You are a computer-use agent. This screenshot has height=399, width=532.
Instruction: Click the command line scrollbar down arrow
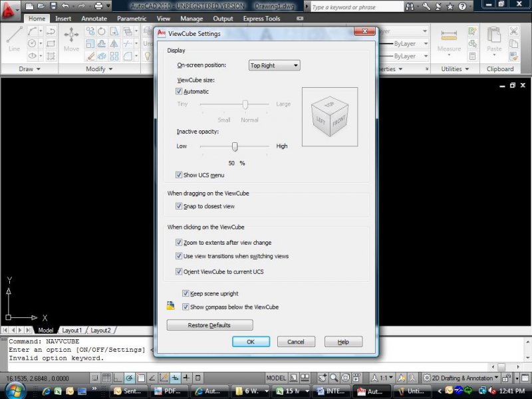pyautogui.click(x=527, y=358)
